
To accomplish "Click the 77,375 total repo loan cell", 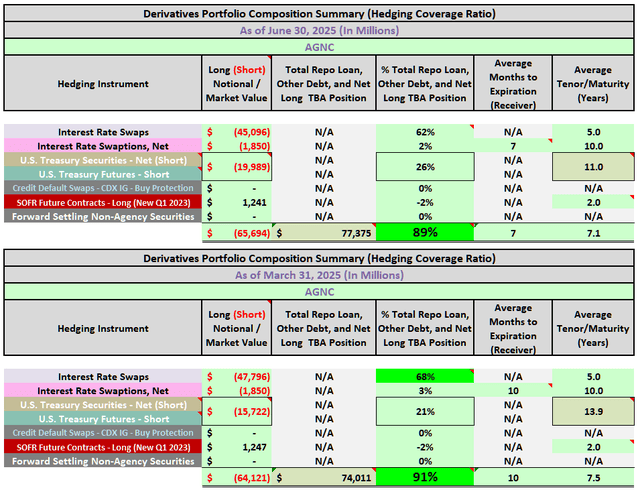I will point(324,233).
